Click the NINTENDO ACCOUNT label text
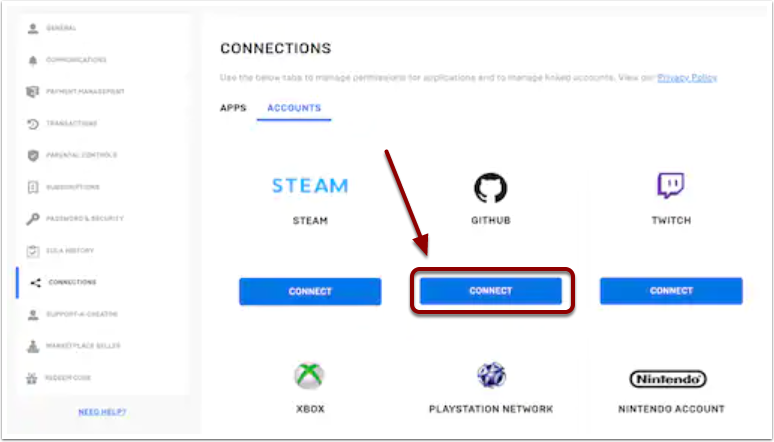 (x=671, y=409)
